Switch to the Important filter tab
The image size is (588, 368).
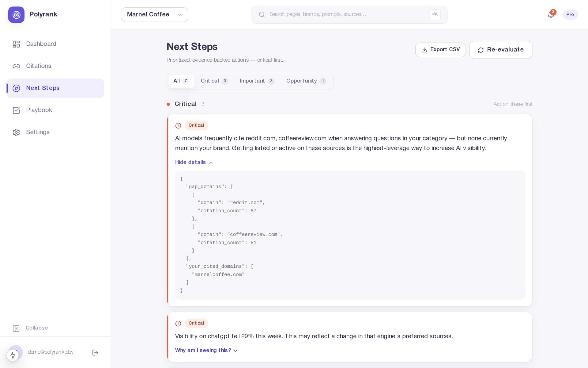click(257, 81)
